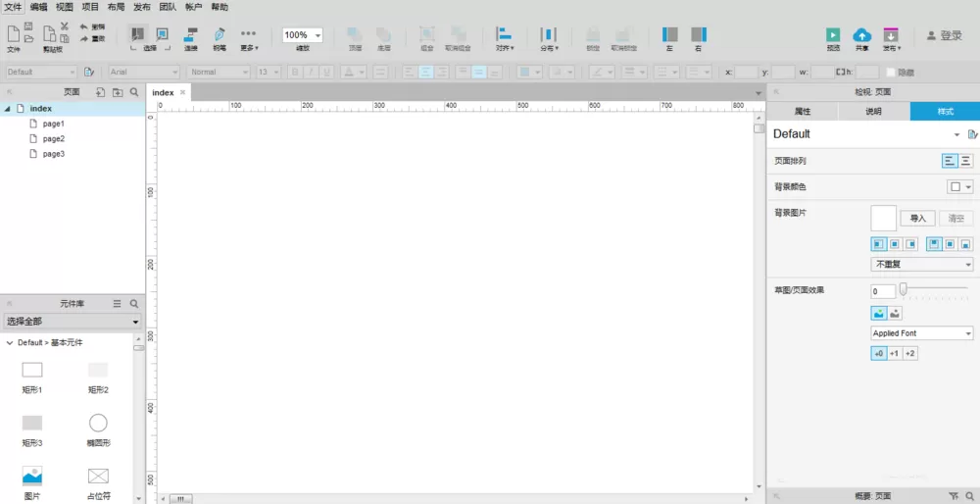This screenshot has height=504, width=980.
Task: Switch to the 属性 tab
Action: 803,112
